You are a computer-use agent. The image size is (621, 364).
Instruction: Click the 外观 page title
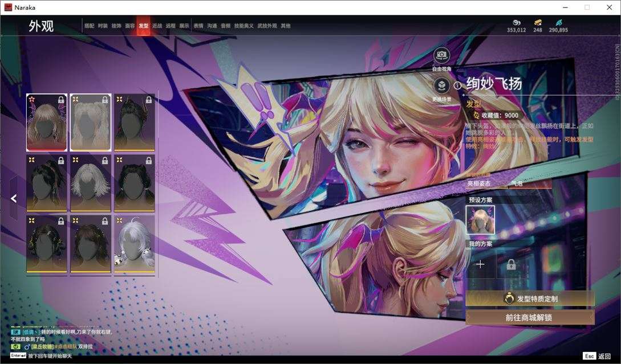point(41,26)
